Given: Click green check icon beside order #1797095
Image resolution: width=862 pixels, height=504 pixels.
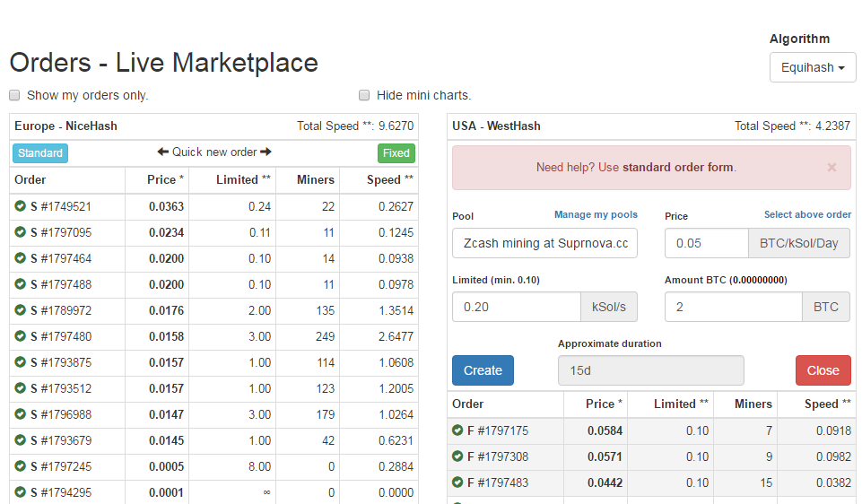Looking at the screenshot, I should click(20, 232).
